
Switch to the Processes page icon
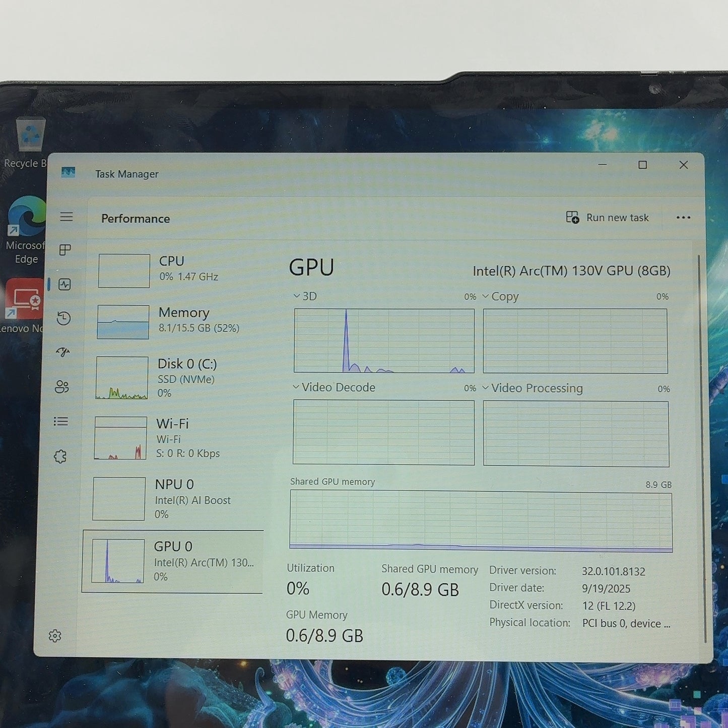pos(65,250)
